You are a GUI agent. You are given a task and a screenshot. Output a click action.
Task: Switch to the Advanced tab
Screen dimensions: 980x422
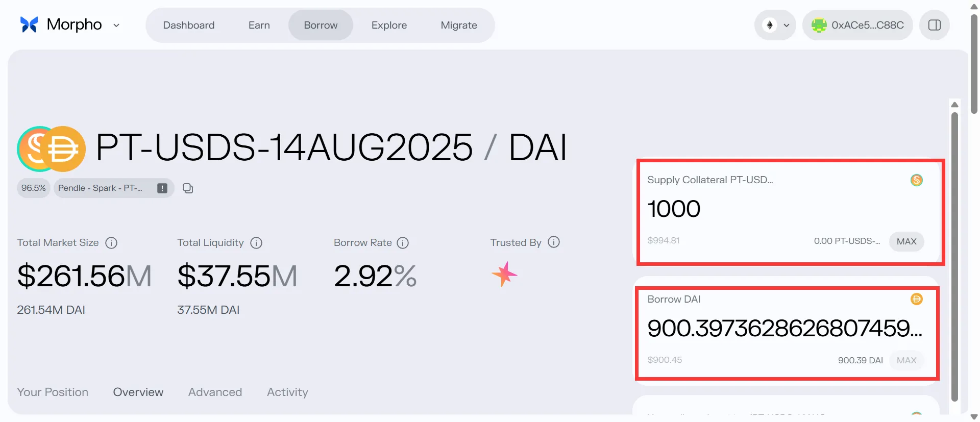[215, 392]
